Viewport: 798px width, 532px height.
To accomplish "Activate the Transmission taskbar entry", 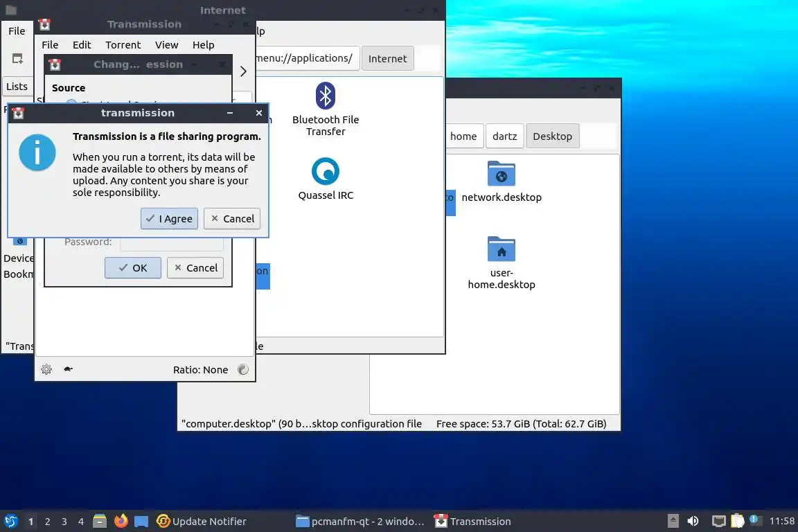I will pyautogui.click(x=473, y=522).
